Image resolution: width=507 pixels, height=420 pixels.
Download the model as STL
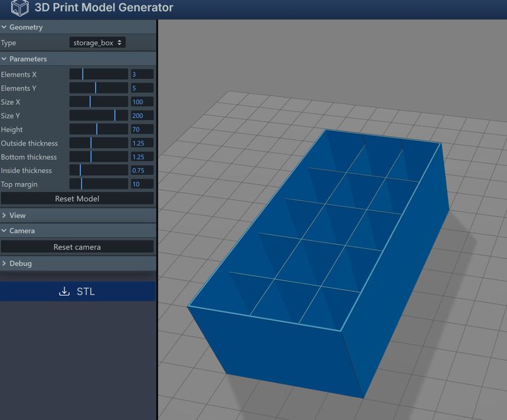point(76,291)
